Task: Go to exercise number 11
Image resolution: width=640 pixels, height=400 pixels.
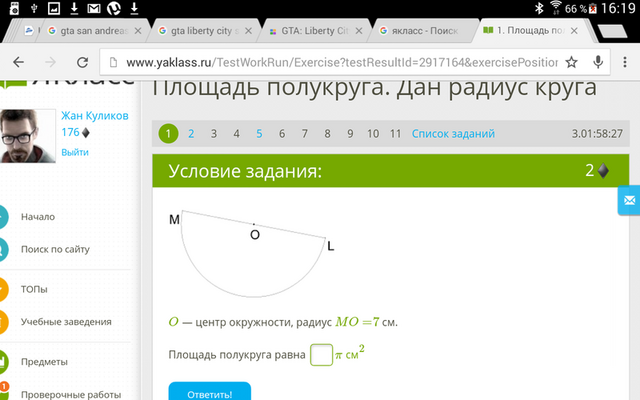Action: click(x=395, y=134)
